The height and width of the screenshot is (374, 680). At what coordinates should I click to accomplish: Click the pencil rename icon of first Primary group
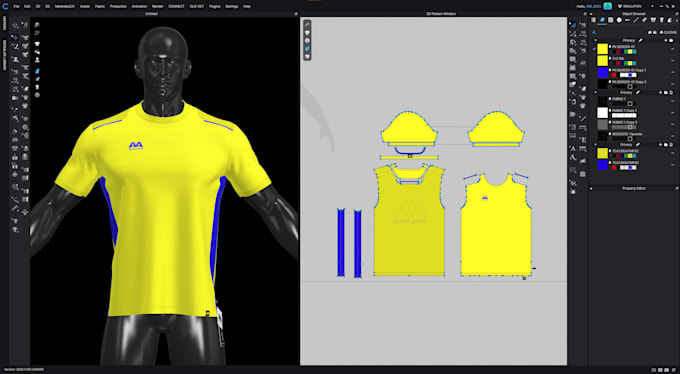641,40
